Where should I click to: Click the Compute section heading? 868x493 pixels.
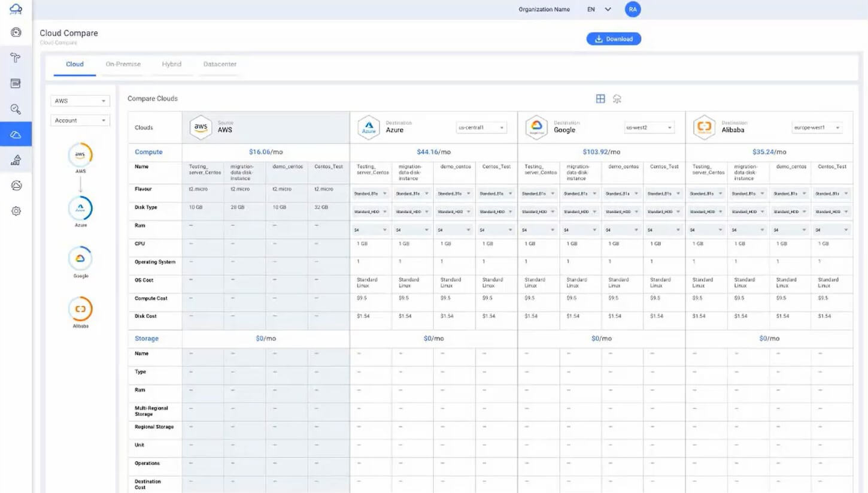click(148, 152)
